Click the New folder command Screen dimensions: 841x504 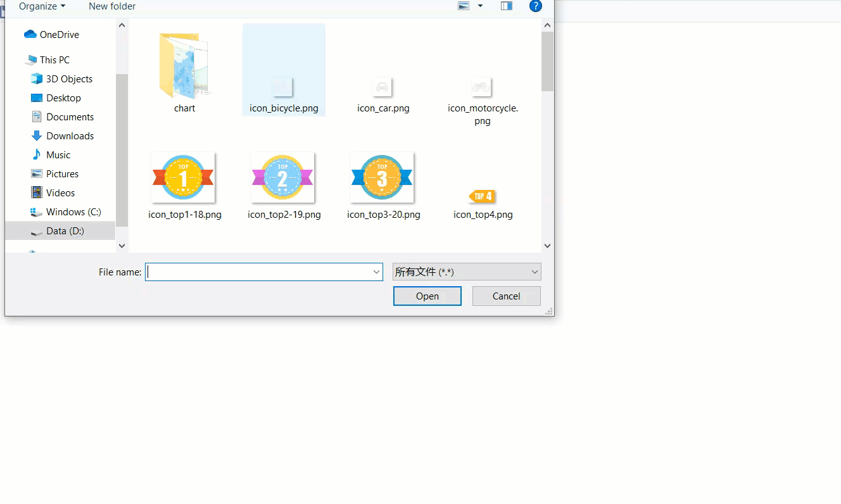[111, 6]
